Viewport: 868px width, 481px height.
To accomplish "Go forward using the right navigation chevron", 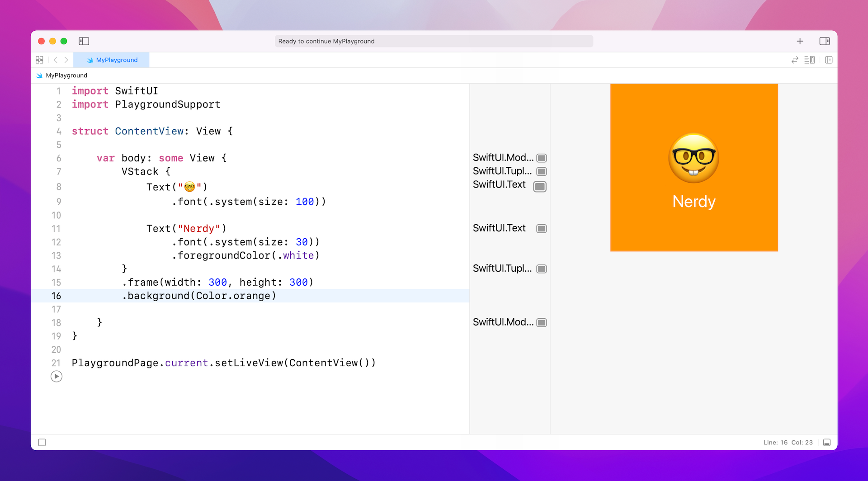I will click(66, 59).
